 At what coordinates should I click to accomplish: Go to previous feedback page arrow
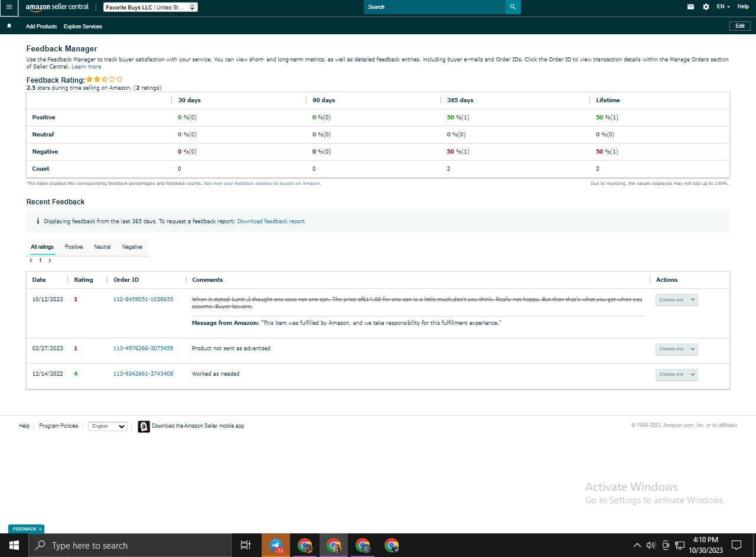pos(31,260)
